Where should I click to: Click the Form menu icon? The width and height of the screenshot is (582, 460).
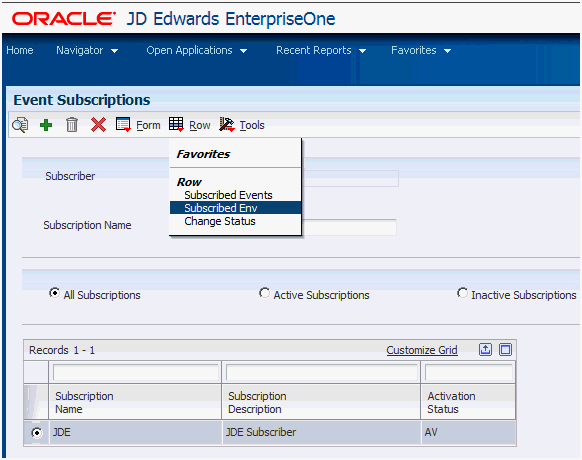tap(123, 125)
